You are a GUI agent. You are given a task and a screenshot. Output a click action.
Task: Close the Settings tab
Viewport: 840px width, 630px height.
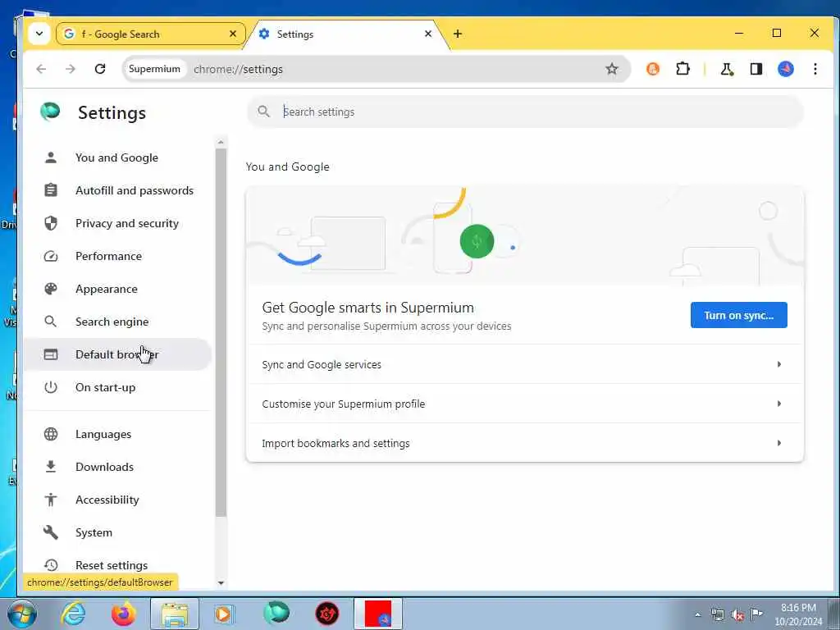(428, 34)
